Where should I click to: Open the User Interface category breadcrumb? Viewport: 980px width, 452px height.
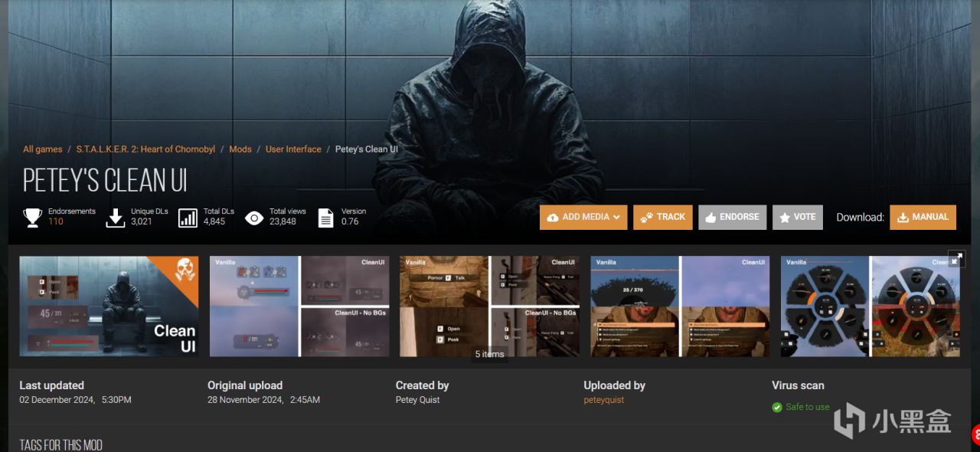tap(293, 149)
